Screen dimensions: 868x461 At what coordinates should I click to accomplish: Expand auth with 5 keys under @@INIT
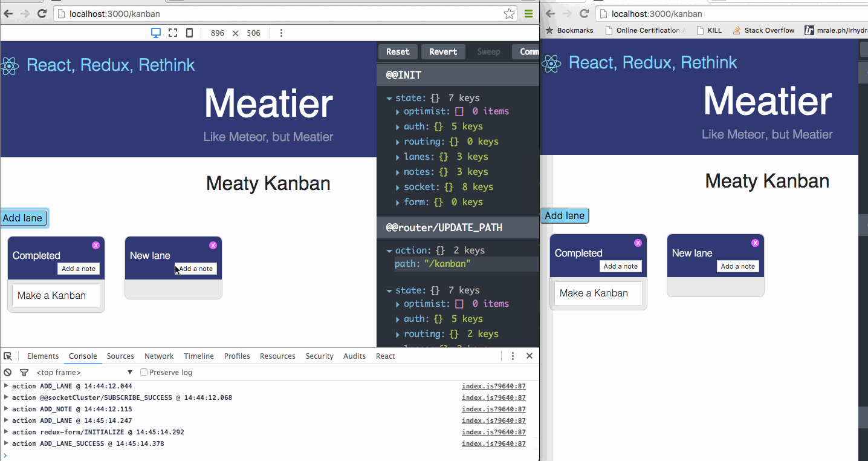(398, 126)
